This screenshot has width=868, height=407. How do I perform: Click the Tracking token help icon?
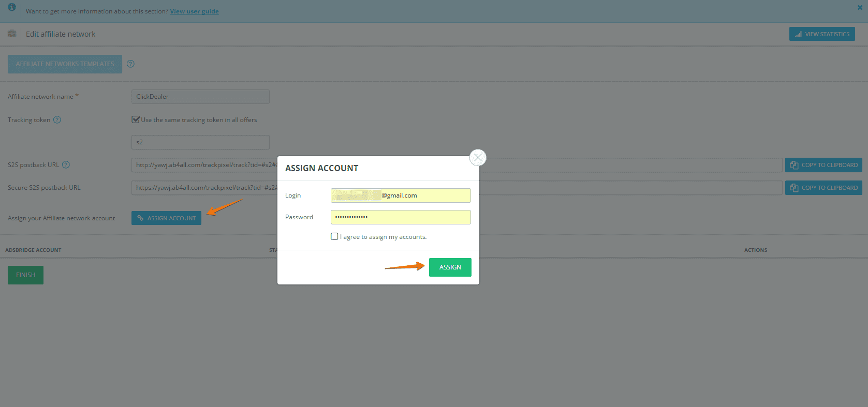pos(57,120)
